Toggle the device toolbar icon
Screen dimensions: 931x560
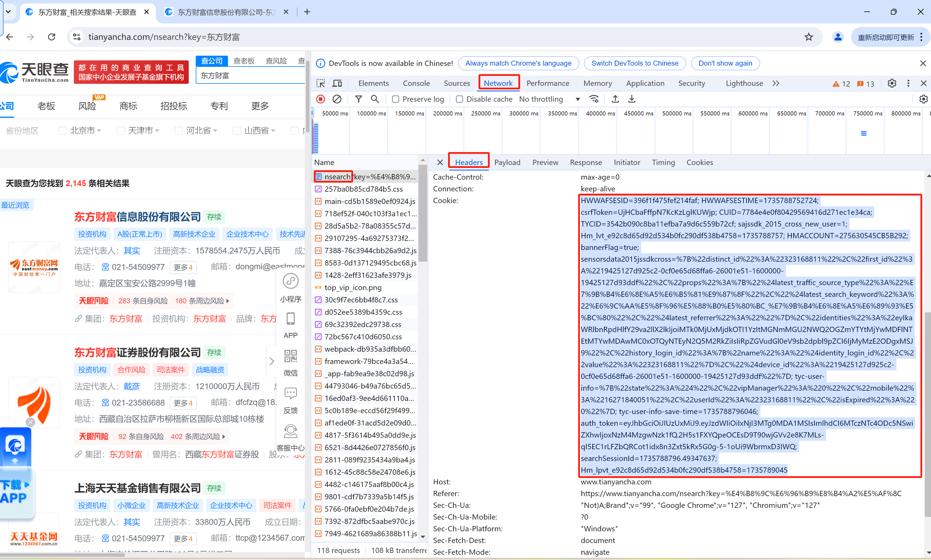337,84
